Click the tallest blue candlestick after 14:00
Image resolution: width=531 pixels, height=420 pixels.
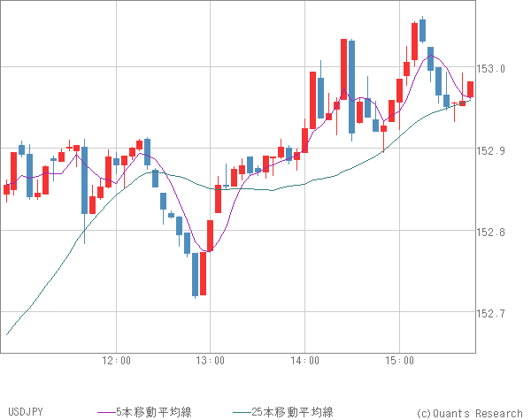point(351,86)
